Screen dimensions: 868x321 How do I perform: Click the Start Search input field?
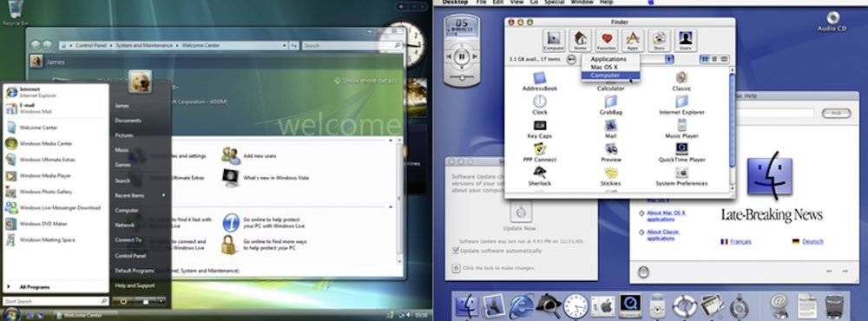tap(56, 301)
